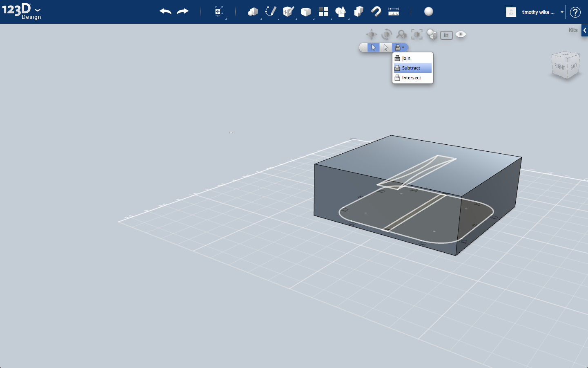Open the 123D Design application menu
The image size is (588, 368).
pyautogui.click(x=21, y=11)
